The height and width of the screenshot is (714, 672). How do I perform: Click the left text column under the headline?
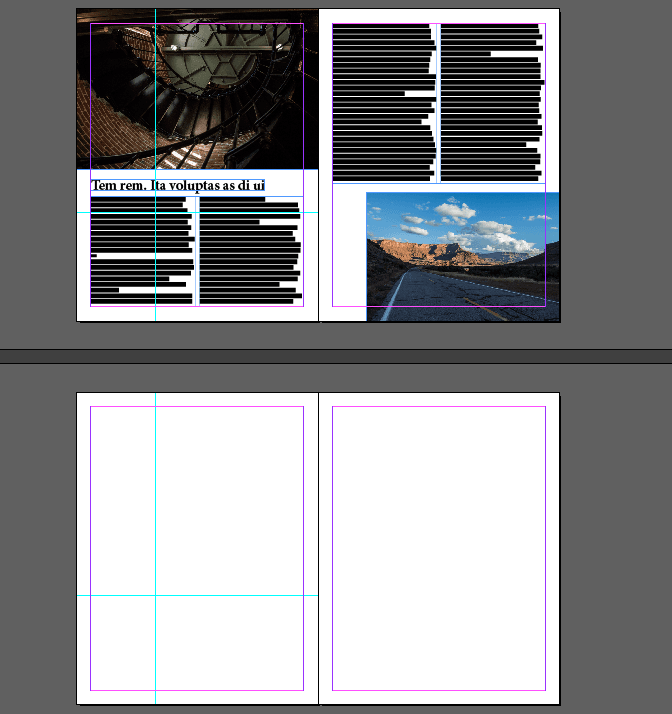tap(143, 250)
